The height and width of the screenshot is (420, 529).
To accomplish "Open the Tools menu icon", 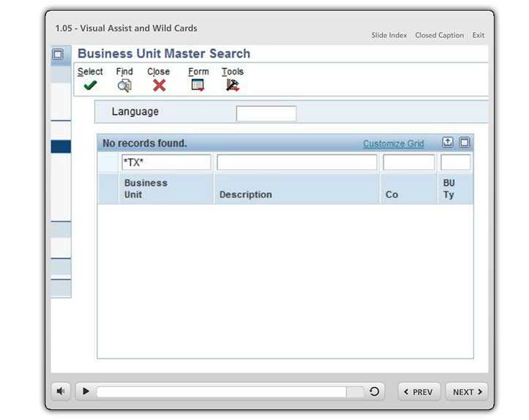I will pyautogui.click(x=233, y=86).
